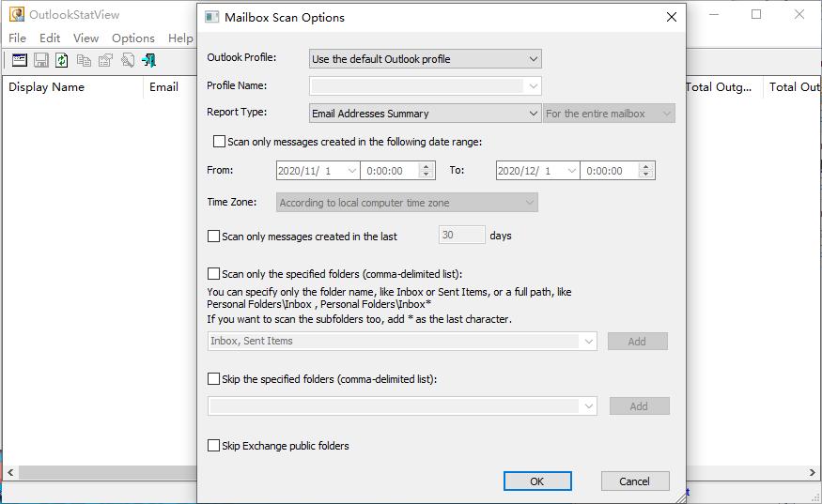Open the View menu
Viewport: 822px width, 504px height.
(x=86, y=38)
